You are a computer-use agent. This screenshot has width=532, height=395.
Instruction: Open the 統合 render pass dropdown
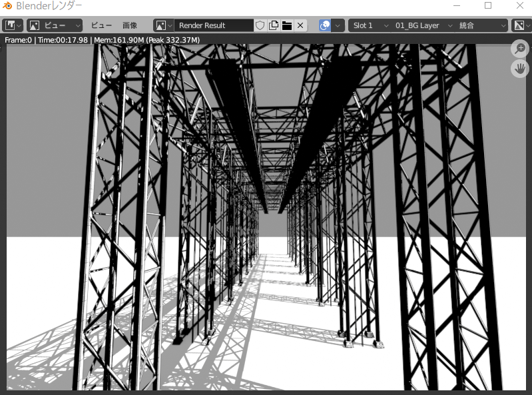coord(482,25)
